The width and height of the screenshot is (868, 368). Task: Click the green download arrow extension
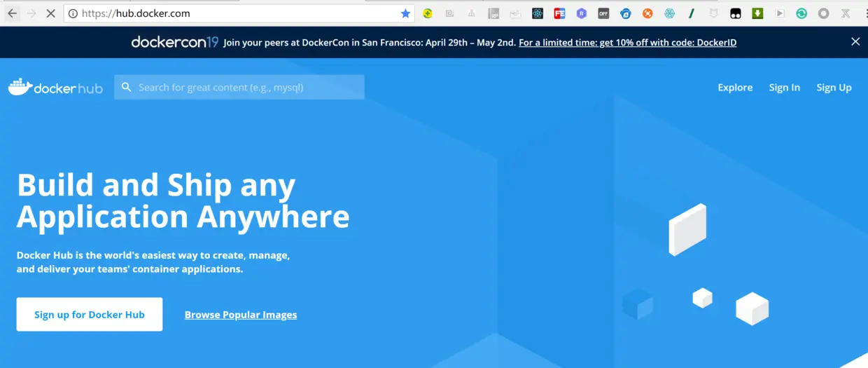pyautogui.click(x=757, y=13)
